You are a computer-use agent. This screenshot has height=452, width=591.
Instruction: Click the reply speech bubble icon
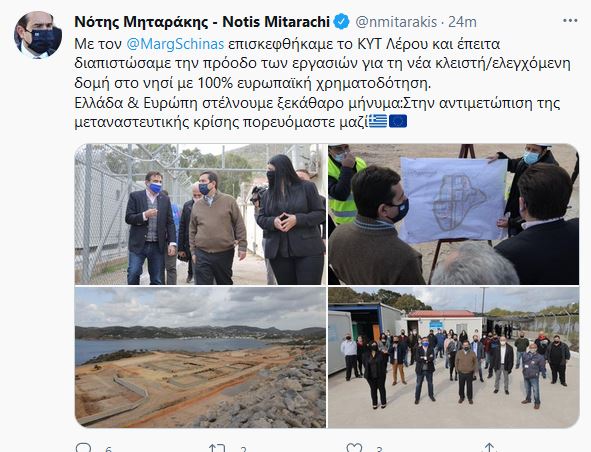[83, 447]
